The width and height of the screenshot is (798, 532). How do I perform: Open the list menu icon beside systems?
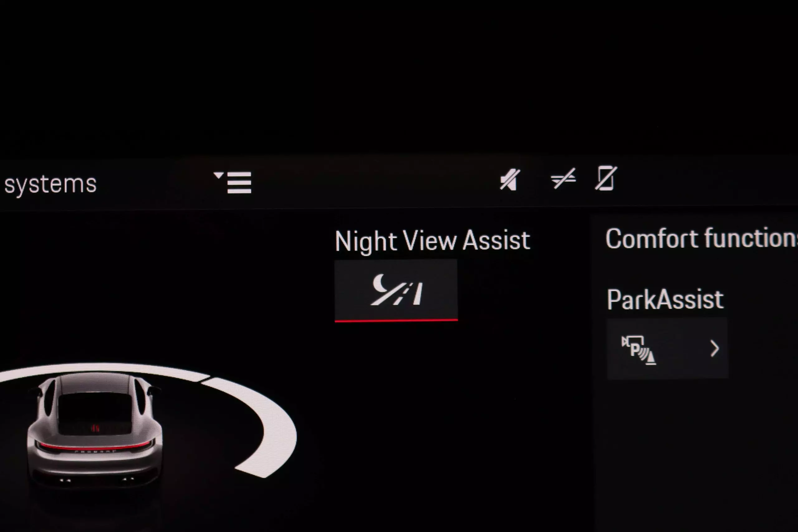click(233, 182)
